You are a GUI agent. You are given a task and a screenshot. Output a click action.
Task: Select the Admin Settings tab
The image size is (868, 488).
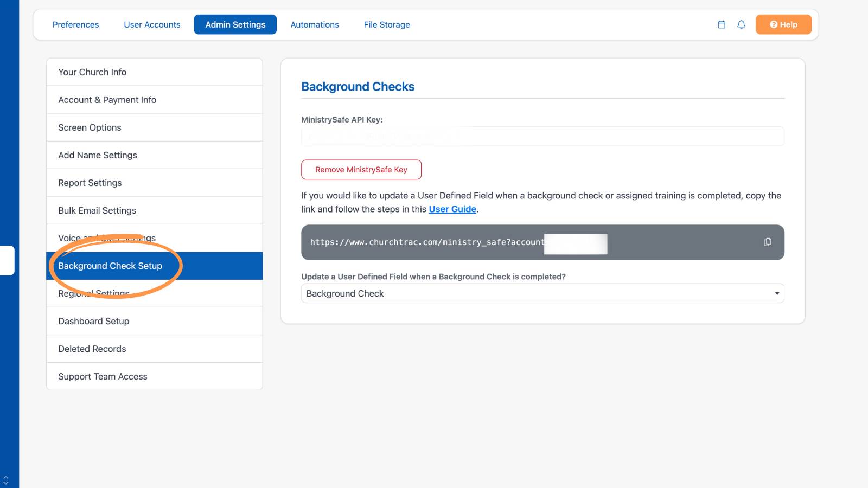[235, 24]
